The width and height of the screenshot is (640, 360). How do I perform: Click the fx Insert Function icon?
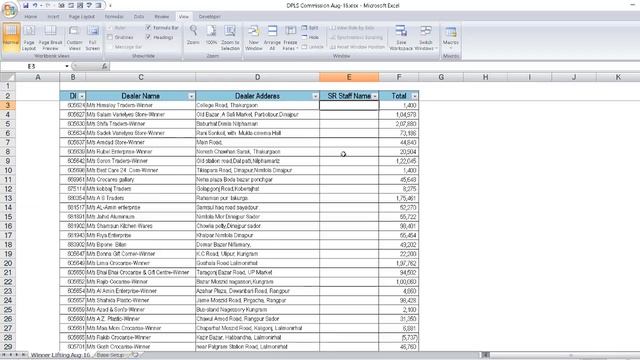[104, 66]
